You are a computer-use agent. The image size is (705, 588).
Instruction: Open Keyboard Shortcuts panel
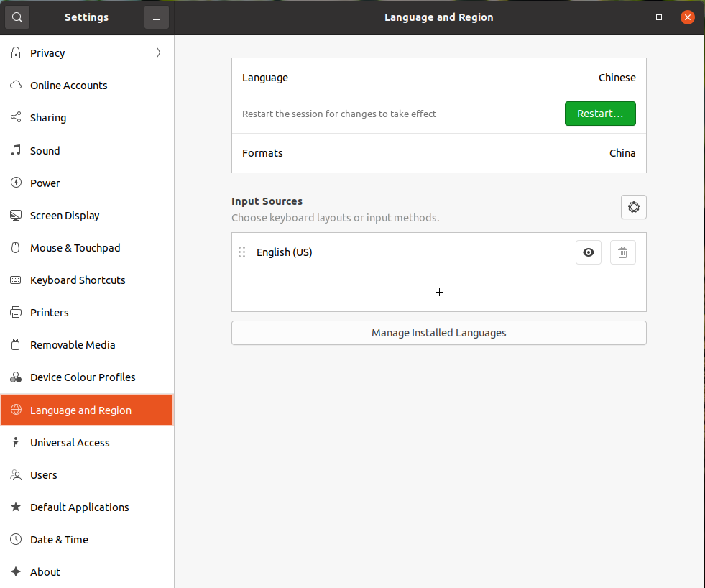(x=87, y=280)
